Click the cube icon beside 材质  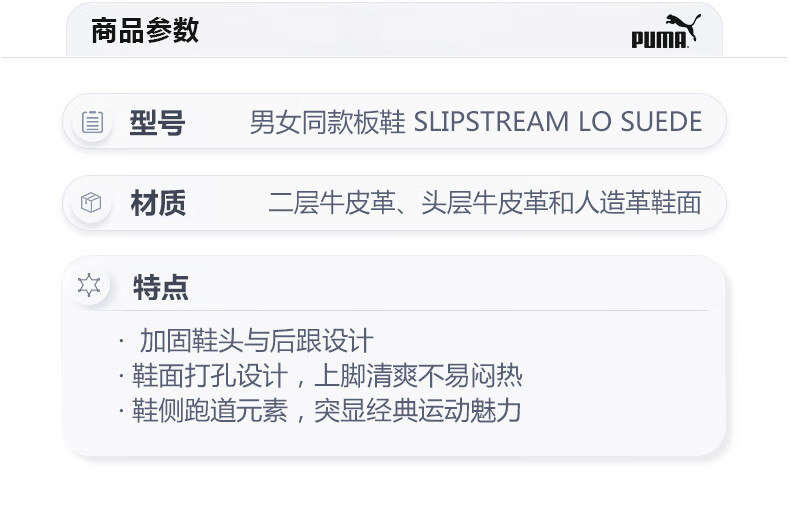coord(91,203)
